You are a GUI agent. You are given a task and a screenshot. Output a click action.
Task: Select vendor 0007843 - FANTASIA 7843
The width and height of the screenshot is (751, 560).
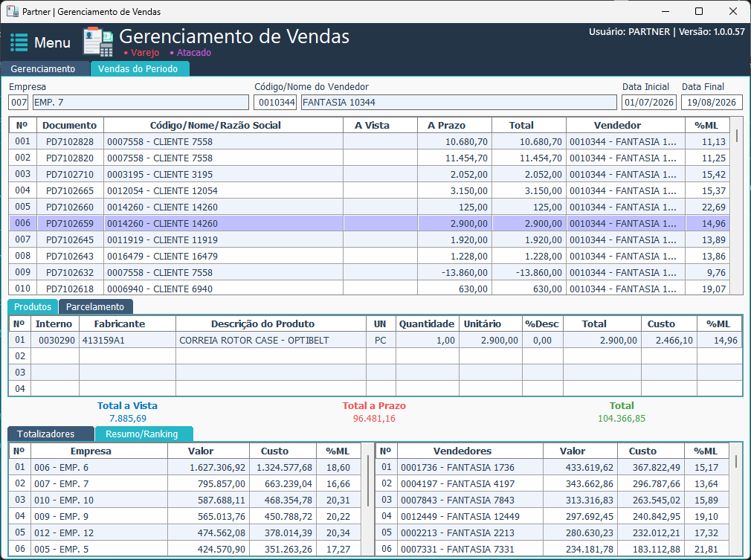(552, 500)
